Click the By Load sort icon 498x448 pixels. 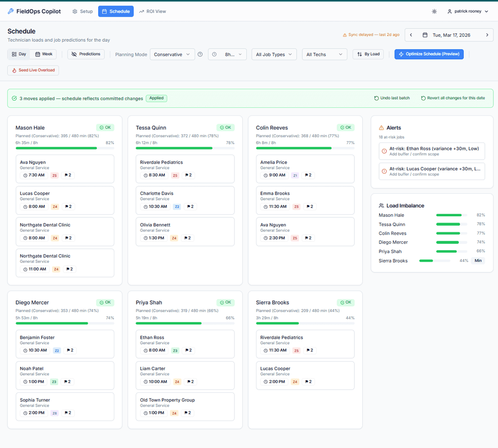point(360,54)
